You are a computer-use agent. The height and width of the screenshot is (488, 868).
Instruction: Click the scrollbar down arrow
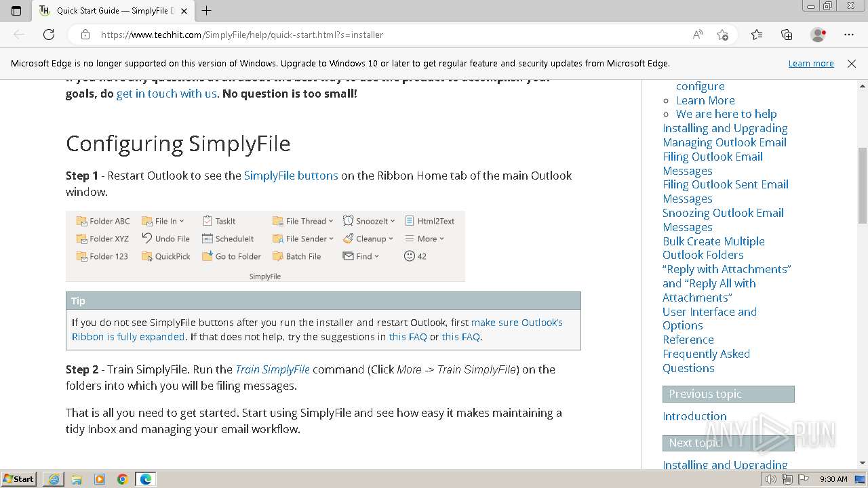point(863,463)
